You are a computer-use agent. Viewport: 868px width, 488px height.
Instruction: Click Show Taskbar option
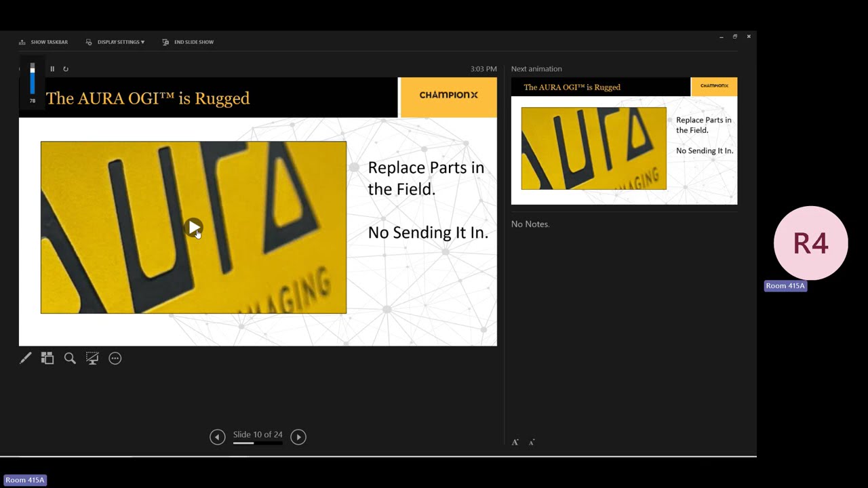(x=43, y=42)
